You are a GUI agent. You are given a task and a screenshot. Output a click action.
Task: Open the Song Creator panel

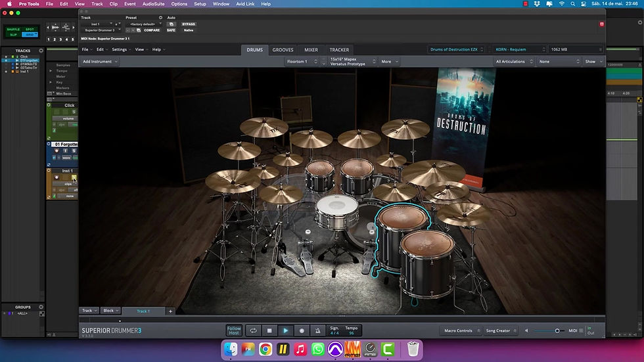pyautogui.click(x=501, y=330)
